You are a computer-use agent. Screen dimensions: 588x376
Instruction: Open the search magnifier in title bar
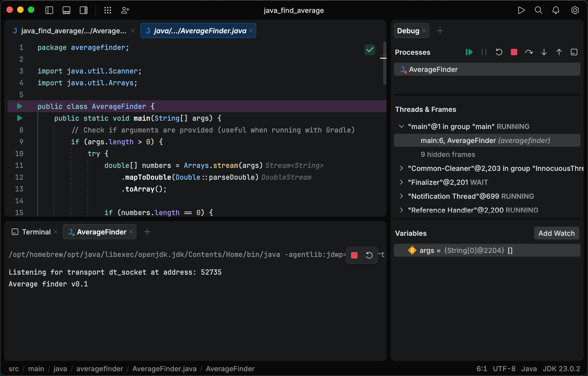[538, 10]
